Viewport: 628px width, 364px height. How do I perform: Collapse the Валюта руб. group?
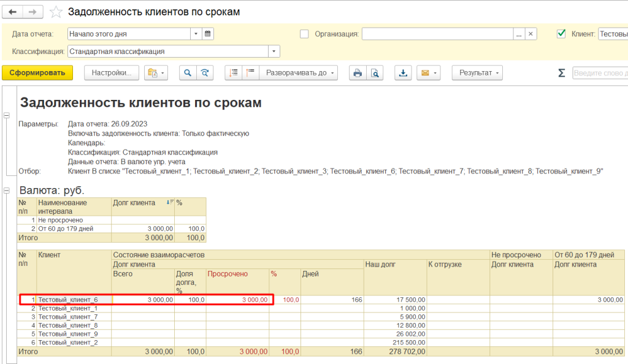coord(7,191)
